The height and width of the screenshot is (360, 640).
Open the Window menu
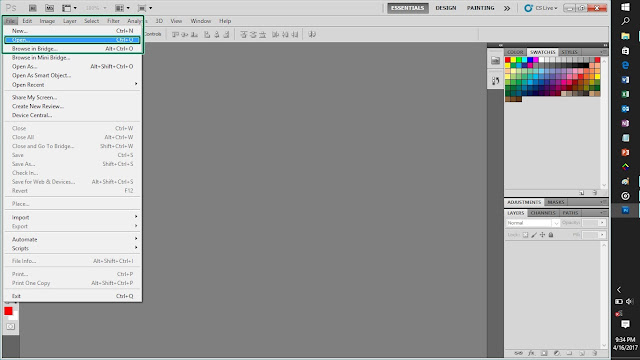(201, 21)
